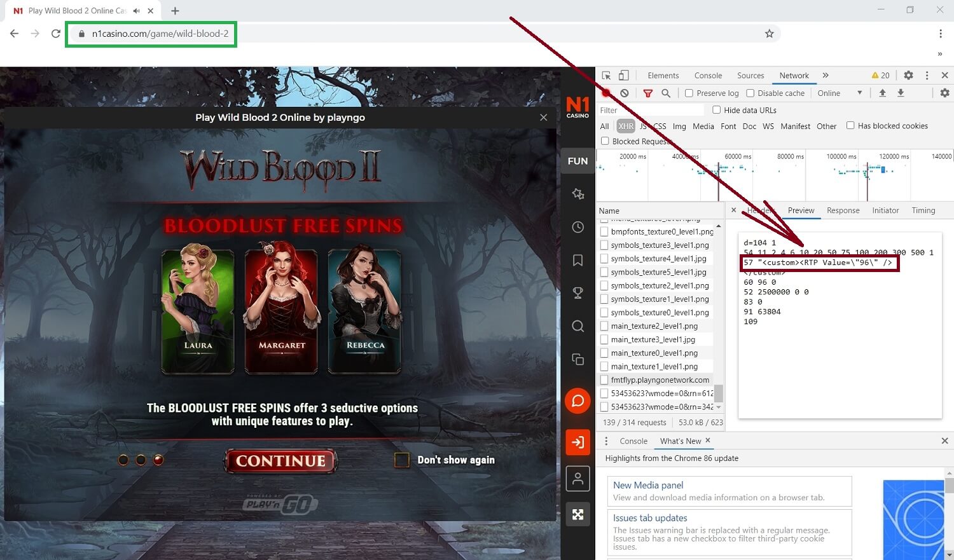Switch to the Elements tab
Viewport: 954px width, 560px height.
663,75
